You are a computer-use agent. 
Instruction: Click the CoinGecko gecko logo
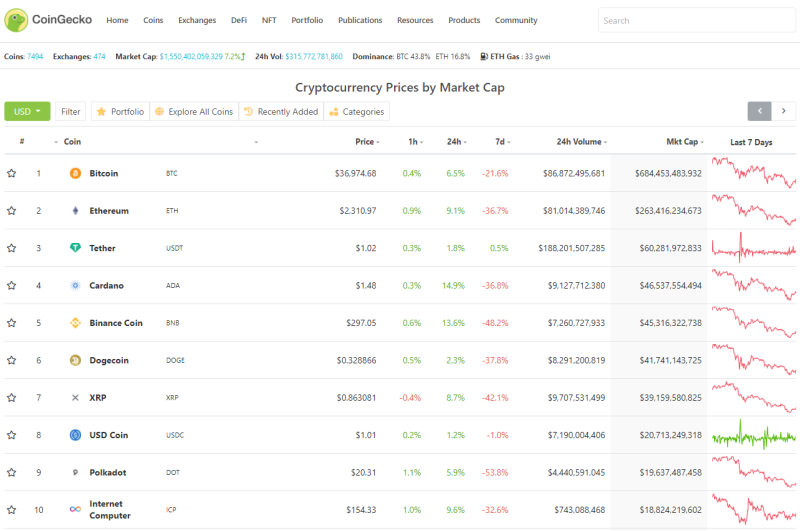[x=16, y=20]
